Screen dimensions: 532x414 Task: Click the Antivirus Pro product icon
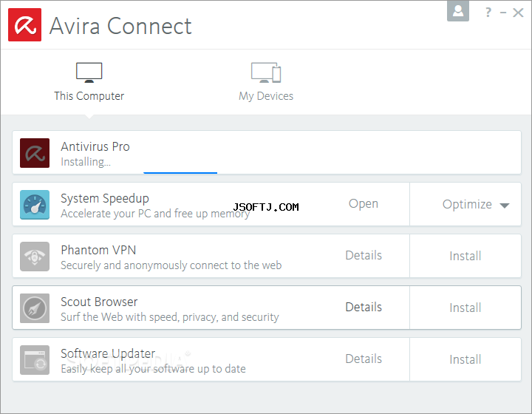35,153
